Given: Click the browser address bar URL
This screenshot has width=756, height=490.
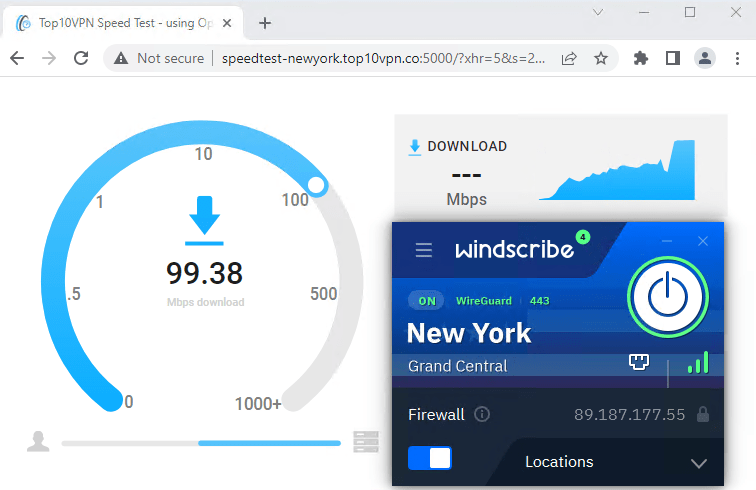Looking at the screenshot, I should point(383,58).
